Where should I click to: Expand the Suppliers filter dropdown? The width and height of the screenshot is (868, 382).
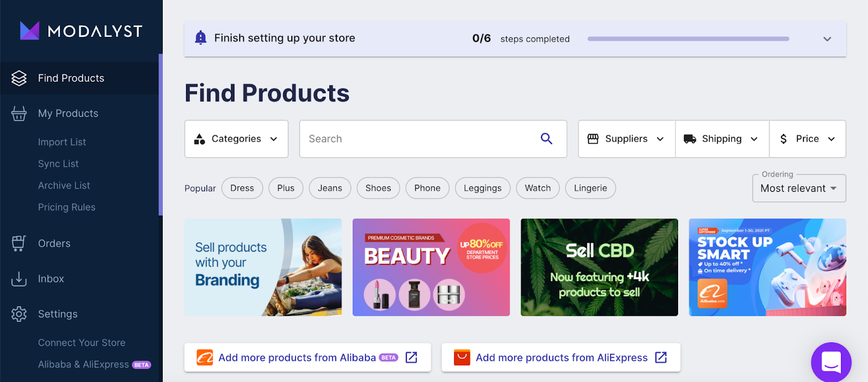626,139
